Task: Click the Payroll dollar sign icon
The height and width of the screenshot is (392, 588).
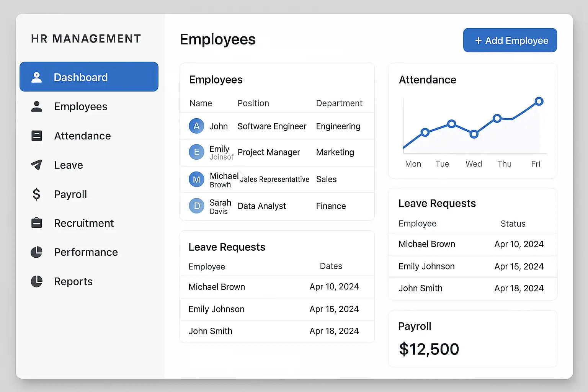Action: point(37,194)
